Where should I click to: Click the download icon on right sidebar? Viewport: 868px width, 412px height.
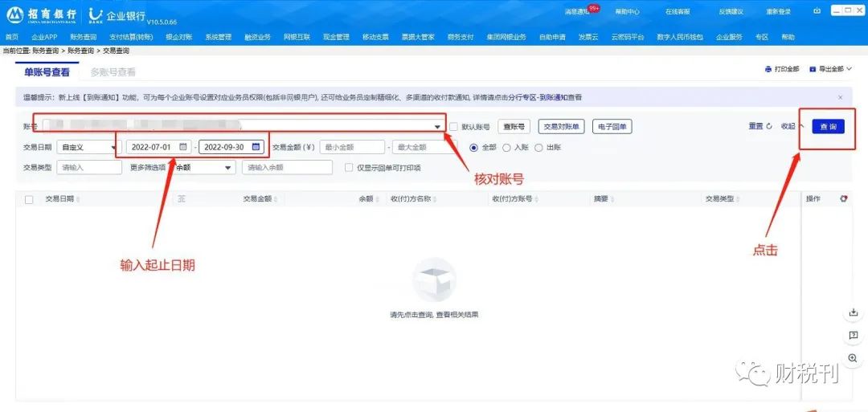(x=853, y=312)
